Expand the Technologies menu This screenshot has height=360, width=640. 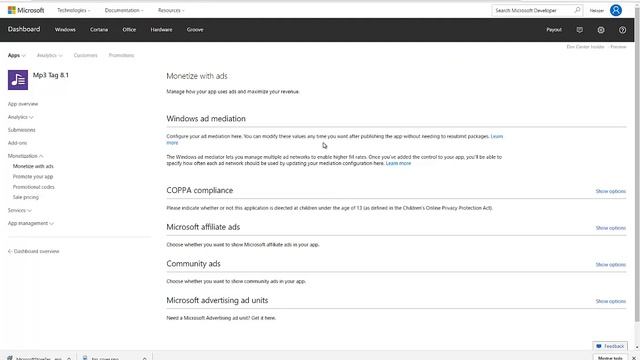tap(73, 10)
